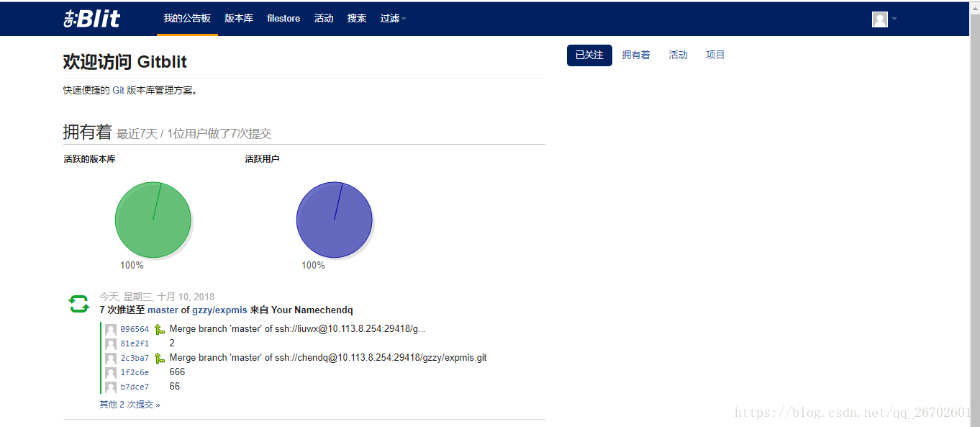Click merge icon on commit 096564
Screen dimensions: 980x427
(159, 329)
